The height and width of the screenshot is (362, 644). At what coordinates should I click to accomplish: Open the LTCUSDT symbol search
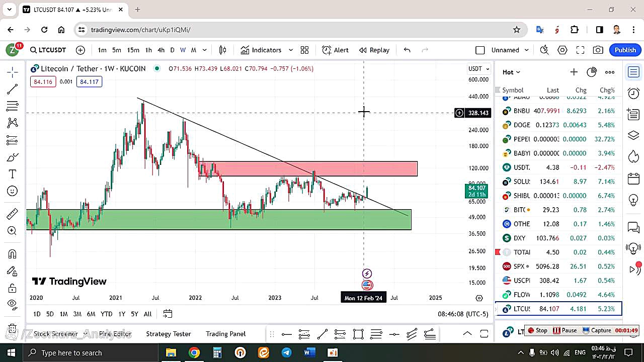click(x=48, y=50)
